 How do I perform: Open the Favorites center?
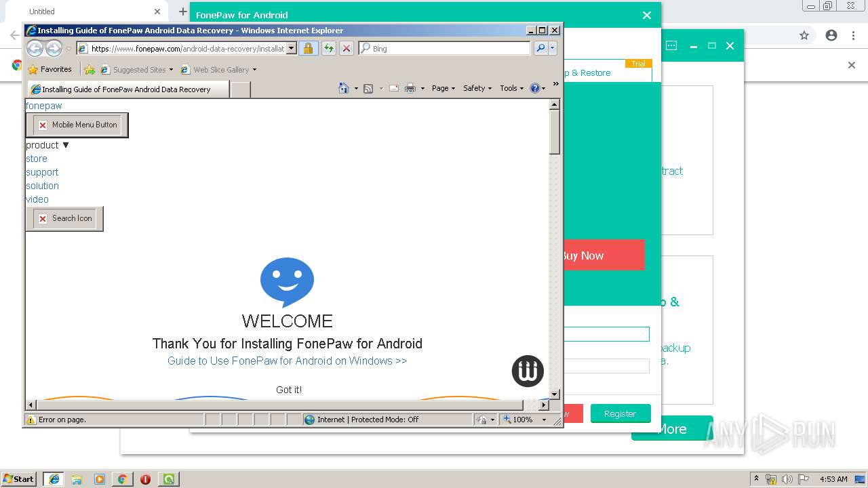click(x=50, y=69)
